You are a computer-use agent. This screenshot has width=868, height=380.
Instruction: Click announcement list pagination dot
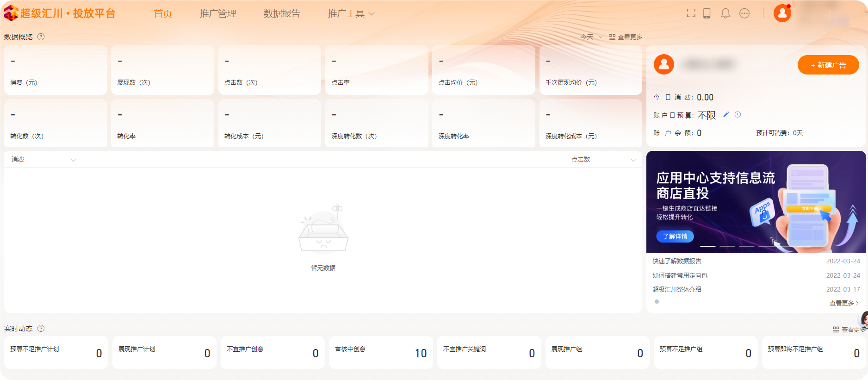point(657,301)
